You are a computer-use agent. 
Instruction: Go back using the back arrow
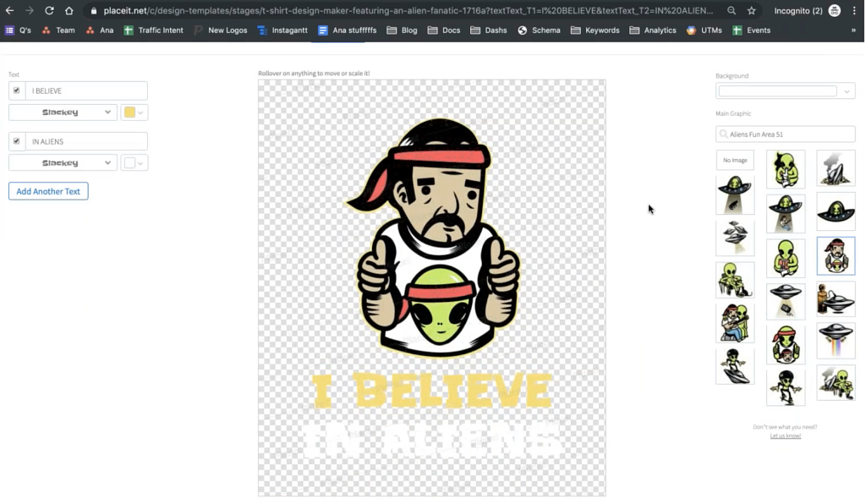[9, 11]
